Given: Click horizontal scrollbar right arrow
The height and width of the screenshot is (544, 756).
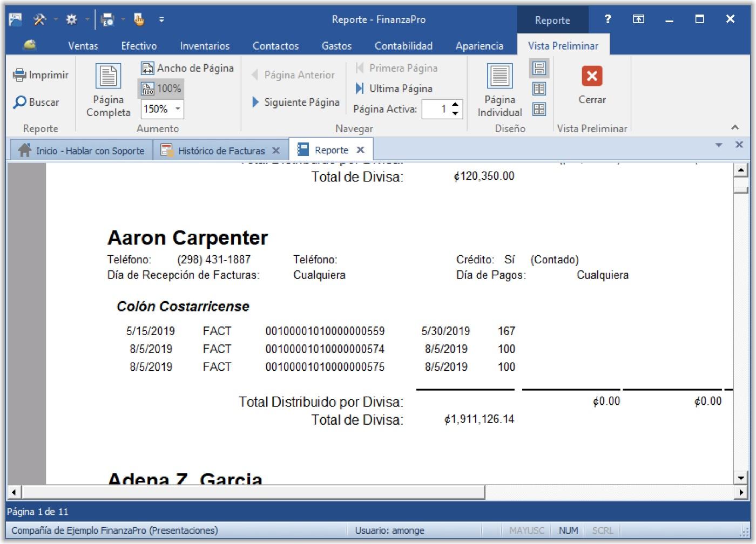Looking at the screenshot, I should [x=741, y=492].
